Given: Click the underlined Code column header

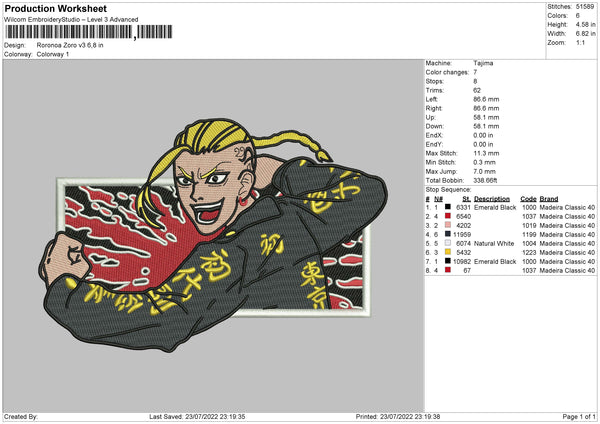Looking at the screenshot, I should click(528, 199).
